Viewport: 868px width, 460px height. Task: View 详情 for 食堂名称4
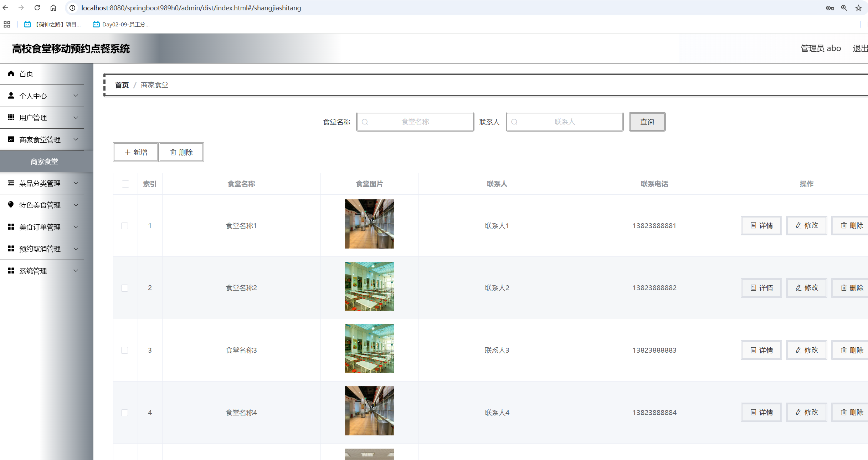click(x=761, y=412)
